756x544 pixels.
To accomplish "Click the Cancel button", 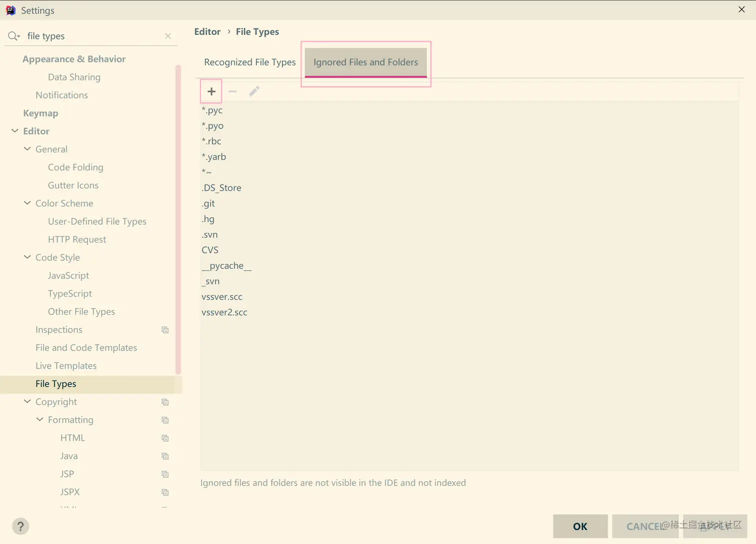I will [x=645, y=526].
